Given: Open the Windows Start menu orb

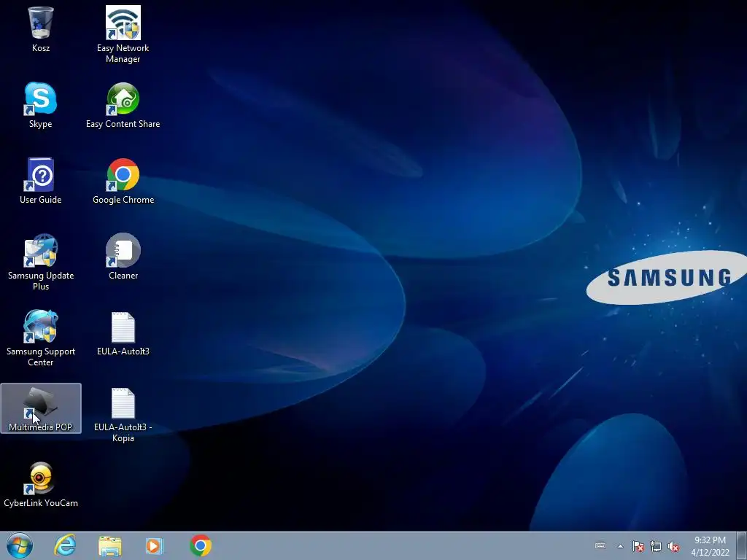Looking at the screenshot, I should tap(20, 545).
